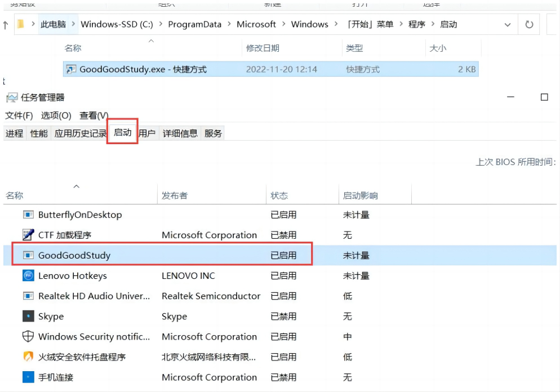The image size is (560, 392).
Task: Switch to the 进程 tab
Action: pyautogui.click(x=14, y=133)
